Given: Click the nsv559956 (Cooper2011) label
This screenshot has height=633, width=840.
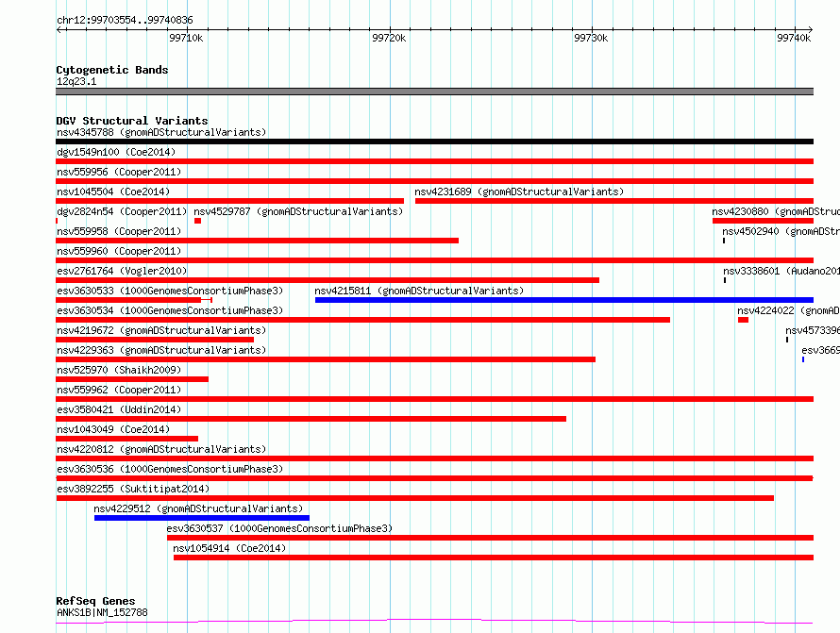Looking at the screenshot, I should coord(119,172).
